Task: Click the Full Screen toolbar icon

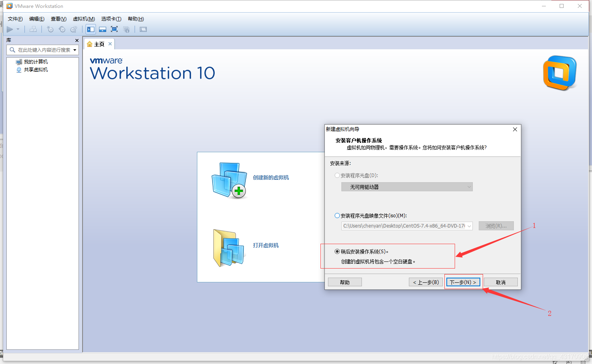Action: (114, 29)
